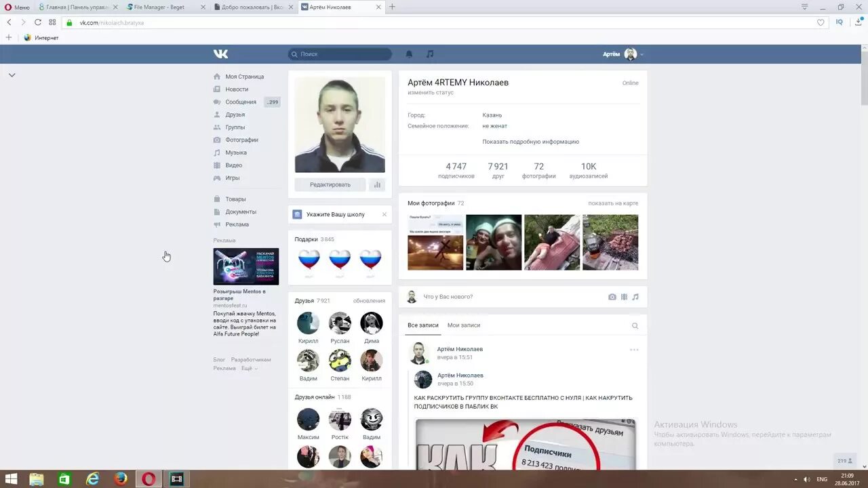Open Новости in sidebar
The image size is (868, 488).
(x=237, y=89)
